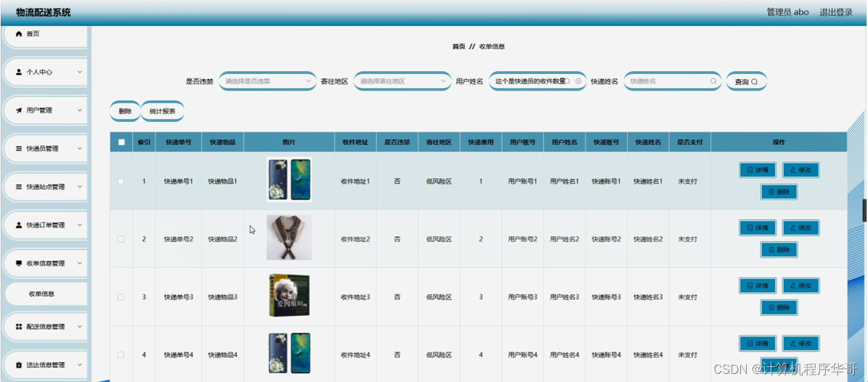Click the list icon beside 快递员管理
This screenshot has width=868, height=382.
tap(19, 148)
